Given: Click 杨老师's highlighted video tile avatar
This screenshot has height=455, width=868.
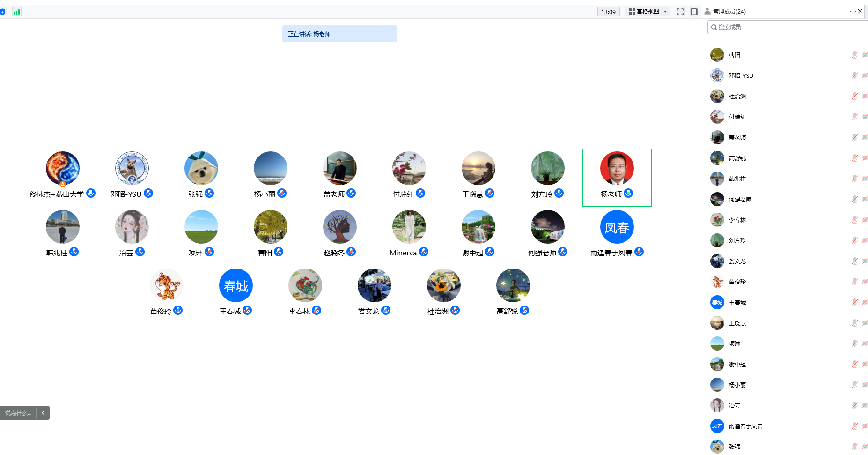Looking at the screenshot, I should pyautogui.click(x=617, y=168).
